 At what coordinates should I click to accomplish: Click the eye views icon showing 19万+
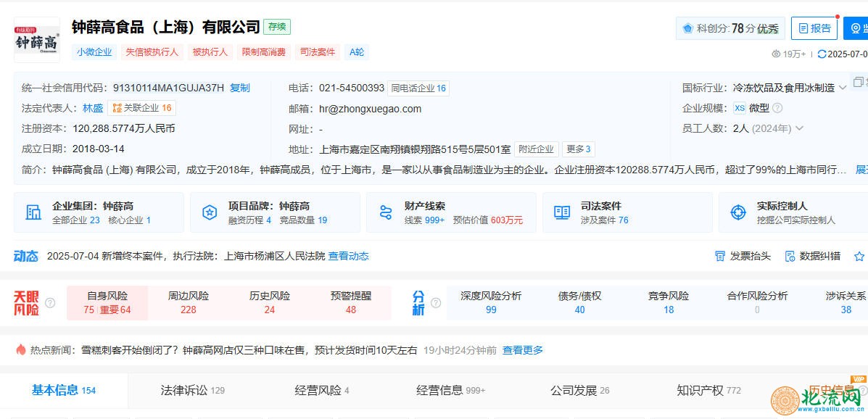(776, 54)
